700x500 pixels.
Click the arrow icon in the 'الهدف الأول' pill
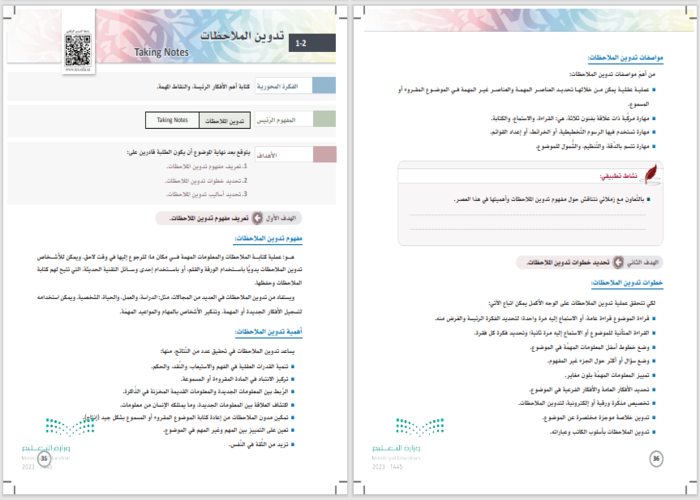pos(258,218)
